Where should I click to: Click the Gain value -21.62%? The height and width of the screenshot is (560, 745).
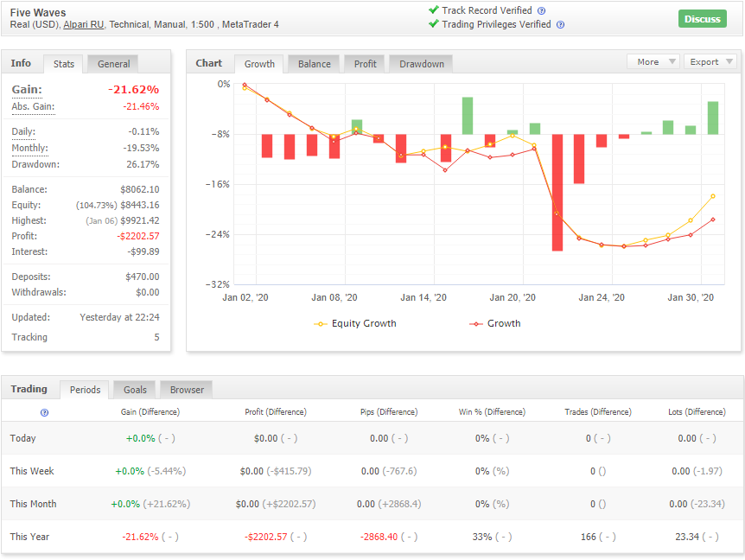click(x=133, y=89)
